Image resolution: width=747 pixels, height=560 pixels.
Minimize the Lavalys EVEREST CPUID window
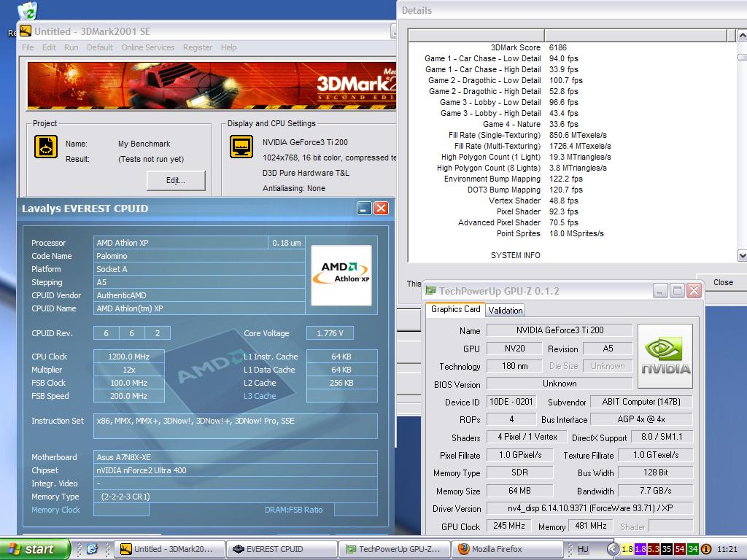(x=364, y=208)
